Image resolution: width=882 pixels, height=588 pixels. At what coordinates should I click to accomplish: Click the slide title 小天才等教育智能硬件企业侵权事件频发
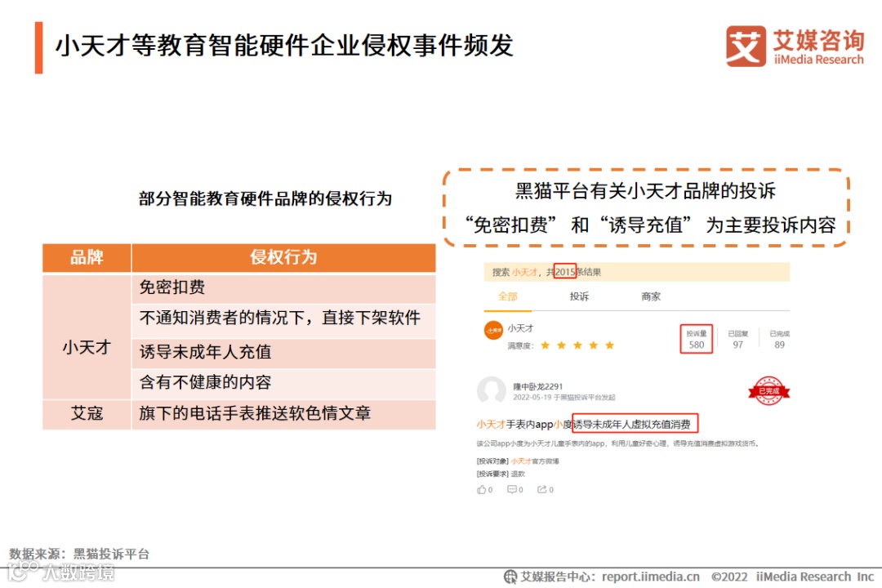[x=284, y=46]
